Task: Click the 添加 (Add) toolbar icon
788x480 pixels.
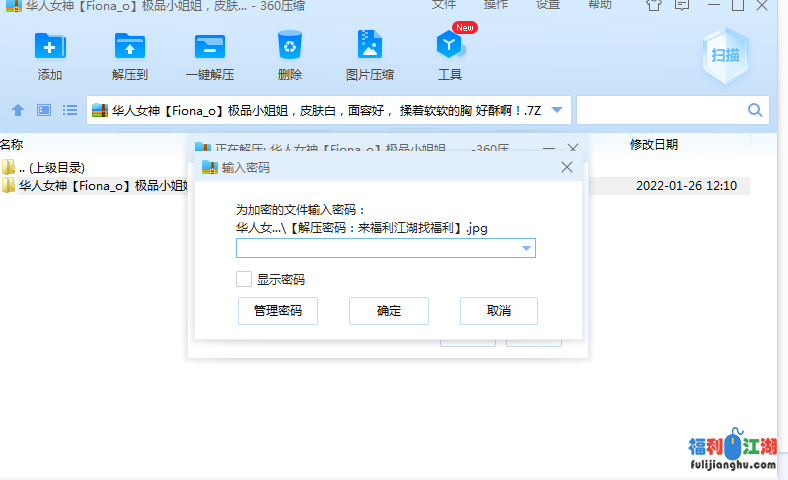Action: (x=50, y=46)
